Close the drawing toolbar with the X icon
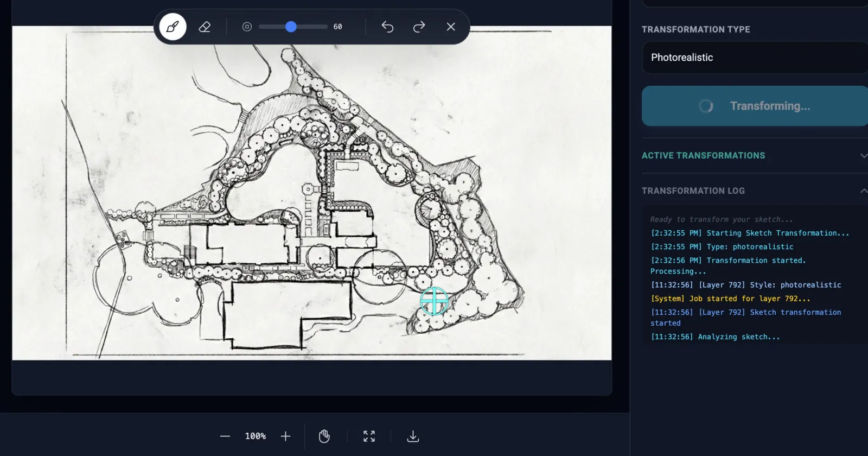Viewport: 868px width, 456px height. [x=451, y=27]
